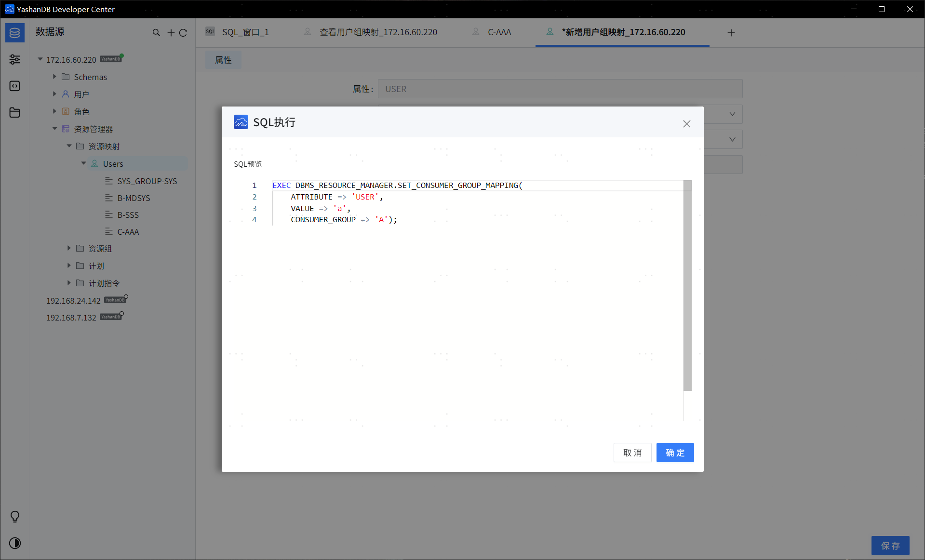
Task: Collapse the Users tree node arrow
Action: (83, 163)
